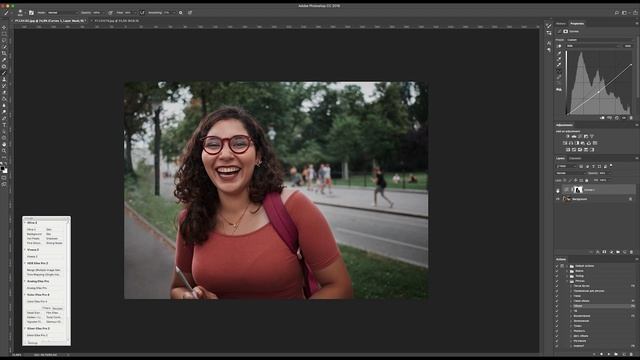
Task: Select the Eyedropper tool in left toolbar
Action: pos(4,60)
